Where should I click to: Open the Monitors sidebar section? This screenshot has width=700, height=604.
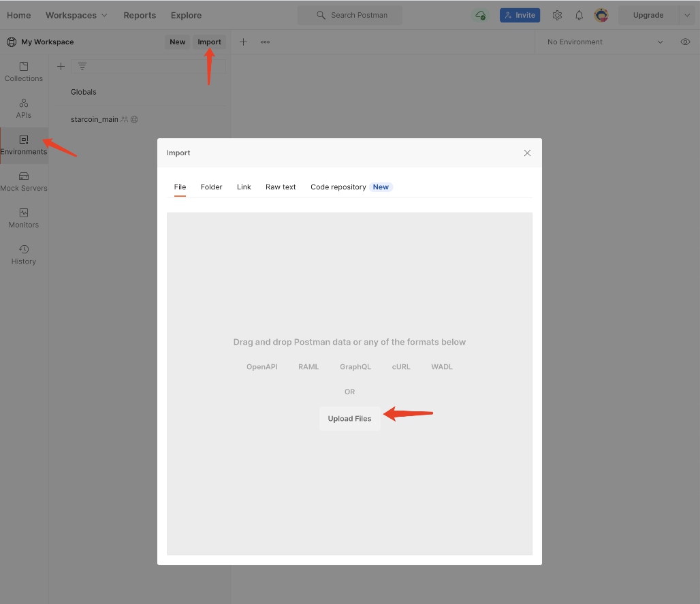24,218
